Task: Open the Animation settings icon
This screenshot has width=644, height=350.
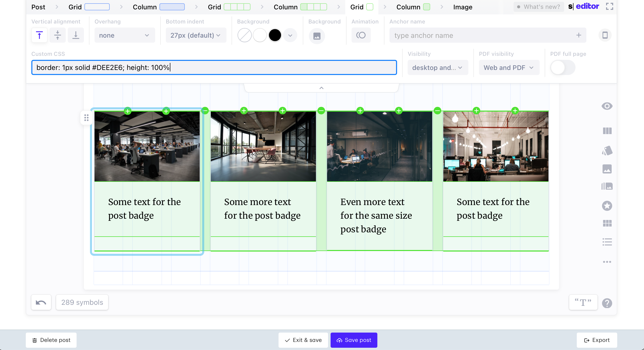Action: (361, 35)
